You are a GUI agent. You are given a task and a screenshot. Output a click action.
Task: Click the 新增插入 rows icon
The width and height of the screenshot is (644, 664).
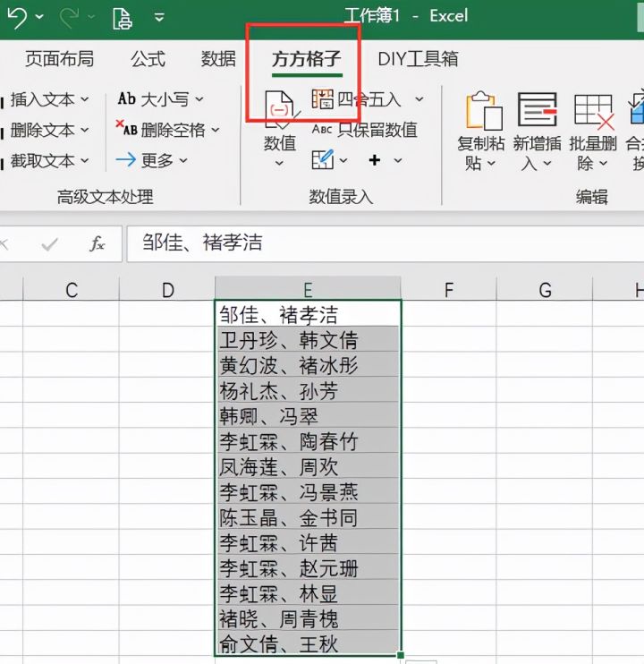[538, 110]
